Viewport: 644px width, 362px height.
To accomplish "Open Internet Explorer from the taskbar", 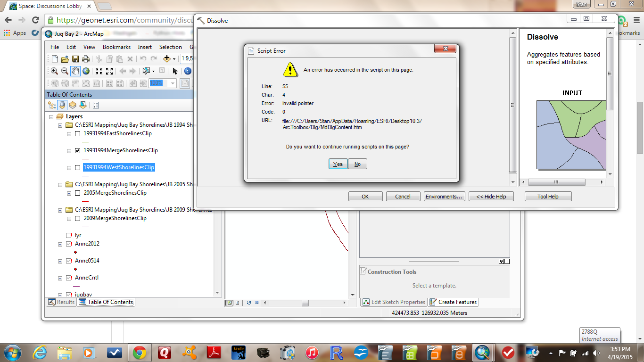I will (x=40, y=353).
